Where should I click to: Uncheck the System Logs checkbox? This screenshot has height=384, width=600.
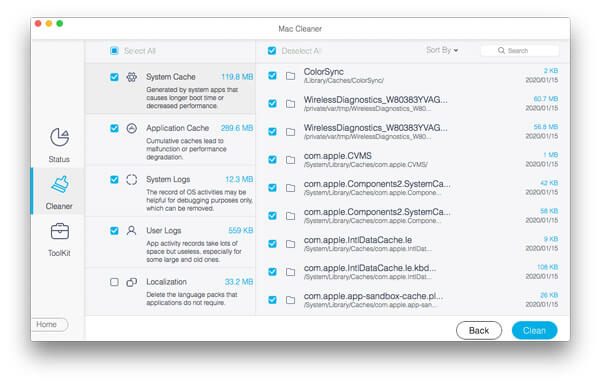114,179
